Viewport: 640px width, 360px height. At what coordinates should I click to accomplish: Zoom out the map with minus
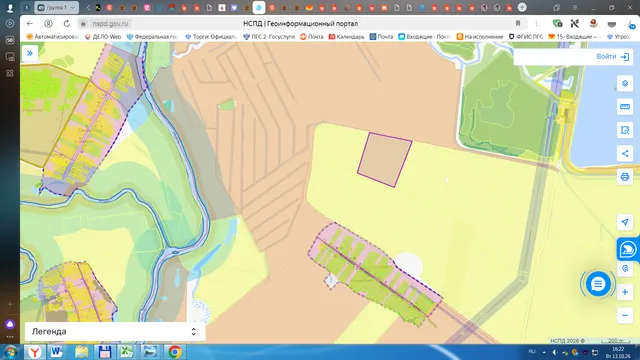point(624,316)
